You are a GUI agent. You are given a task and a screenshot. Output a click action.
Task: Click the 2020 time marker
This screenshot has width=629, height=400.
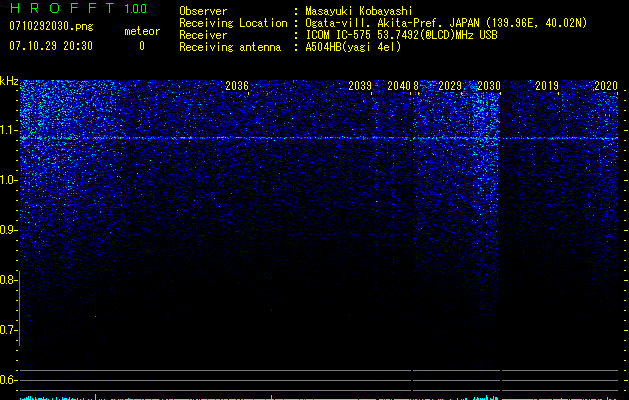tap(606, 86)
